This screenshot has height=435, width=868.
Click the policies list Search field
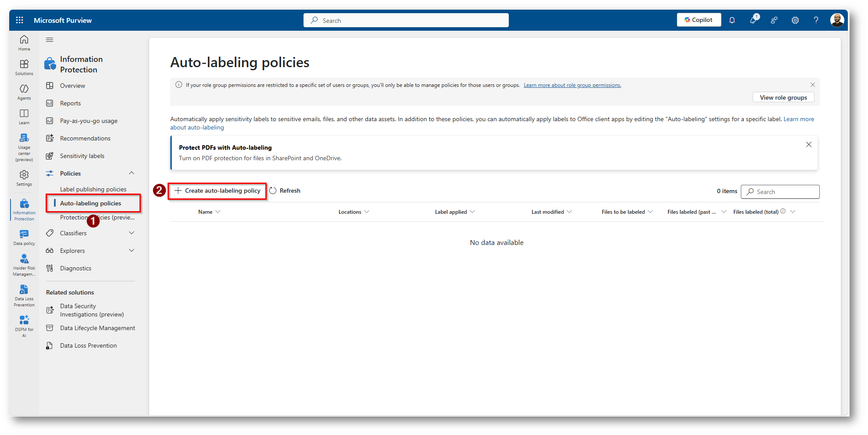point(780,192)
